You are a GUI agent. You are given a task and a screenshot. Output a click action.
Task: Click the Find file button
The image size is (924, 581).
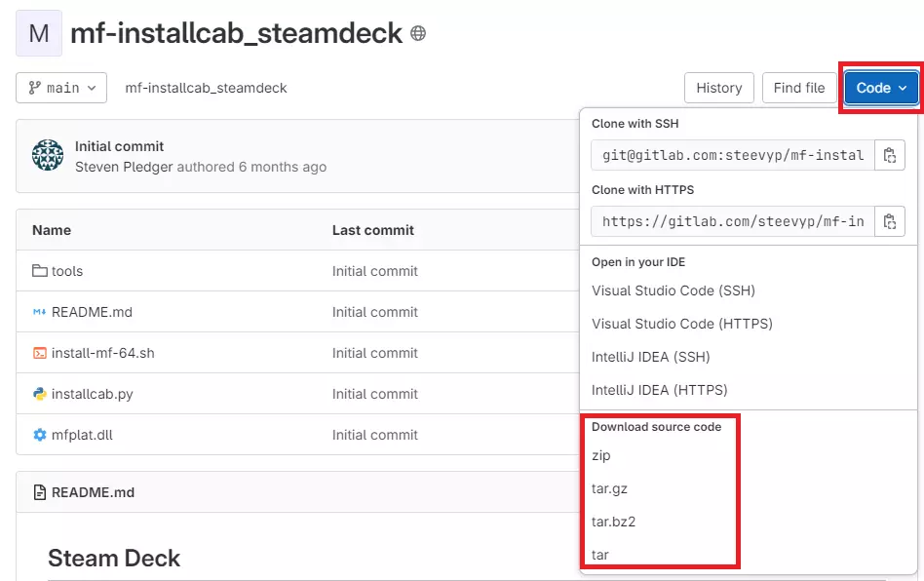(798, 88)
